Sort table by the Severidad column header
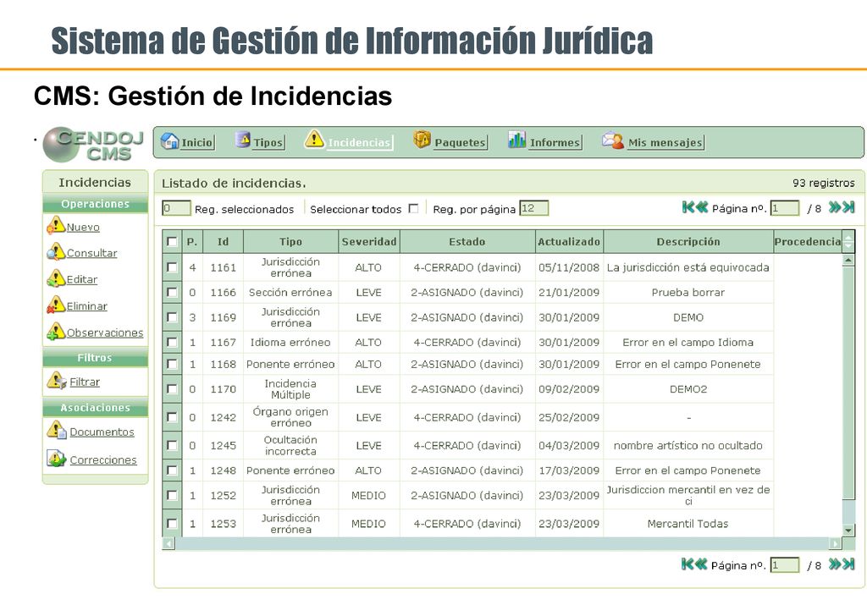 (x=369, y=241)
